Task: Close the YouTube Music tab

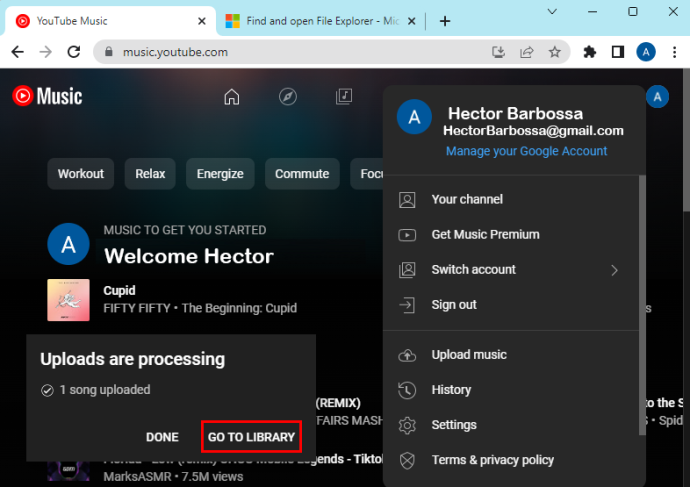Action: click(202, 21)
